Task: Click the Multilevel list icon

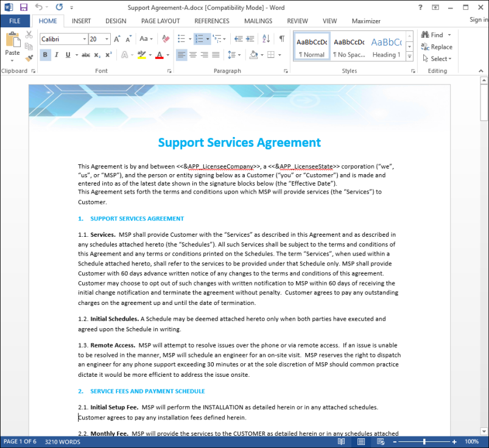Action: 217,39
